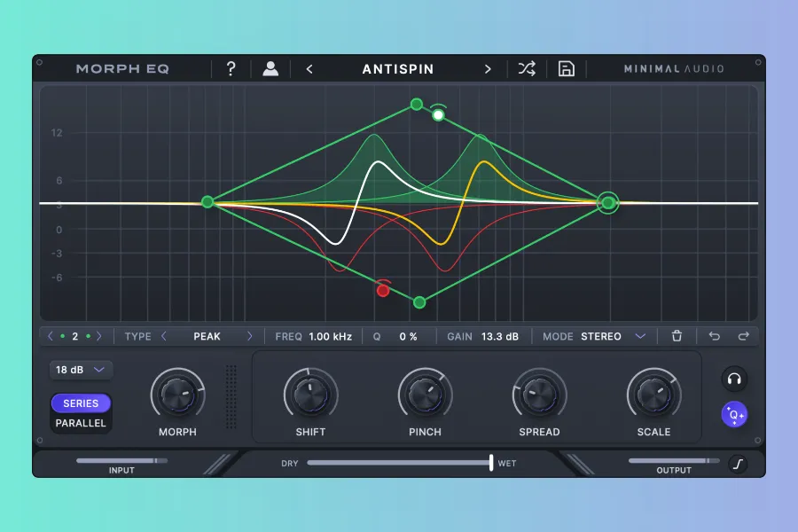Click the undo arrow icon

715,336
